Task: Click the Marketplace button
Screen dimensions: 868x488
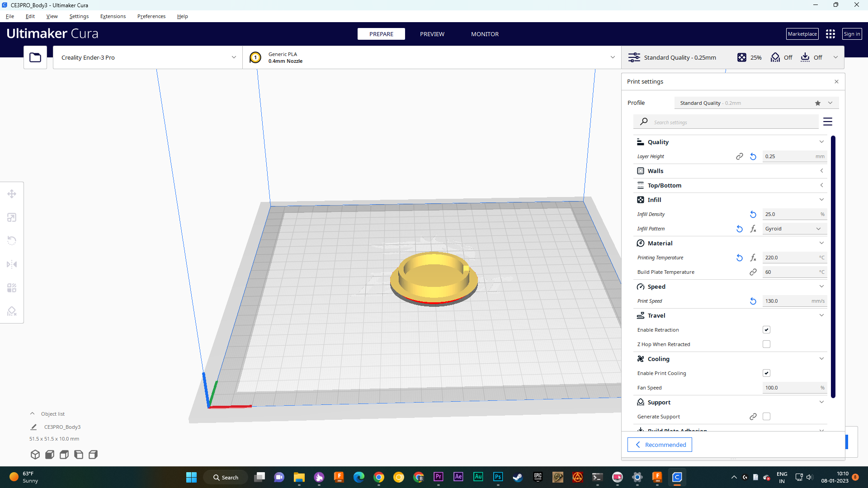Action: pyautogui.click(x=802, y=34)
